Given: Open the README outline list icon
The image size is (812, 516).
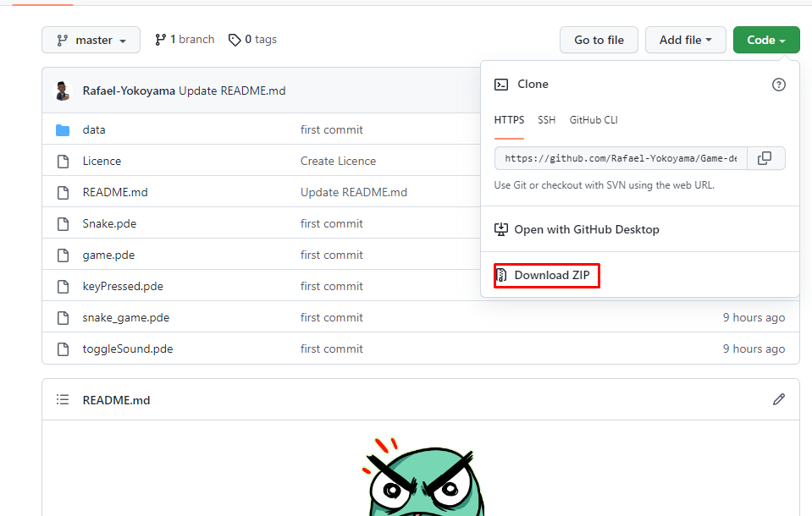Looking at the screenshot, I should [63, 399].
